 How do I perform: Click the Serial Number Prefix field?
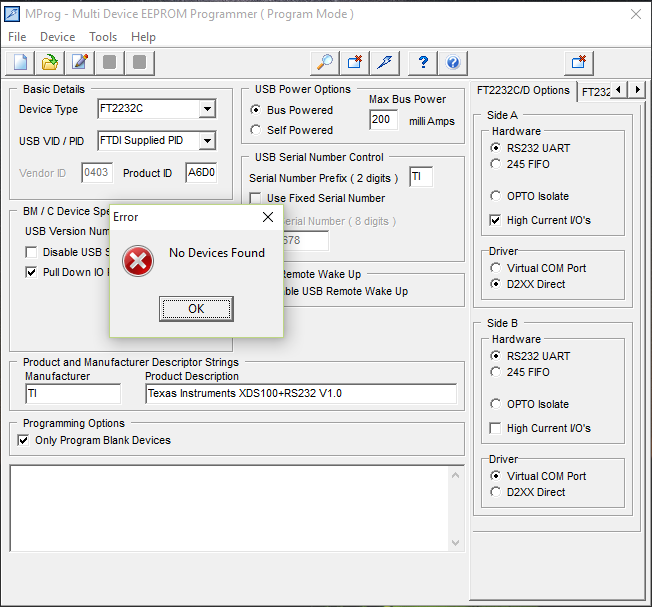[x=421, y=177]
